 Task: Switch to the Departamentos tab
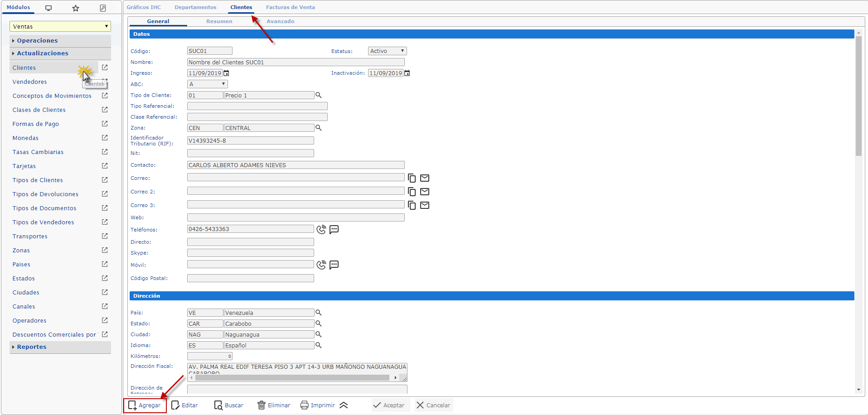click(195, 7)
